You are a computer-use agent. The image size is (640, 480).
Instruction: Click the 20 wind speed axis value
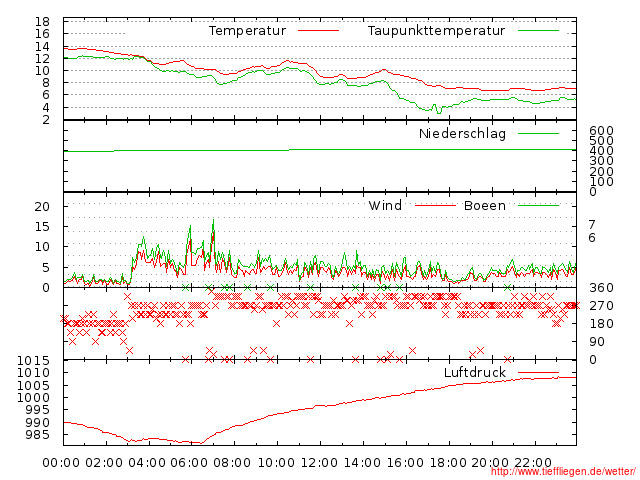click(42, 207)
